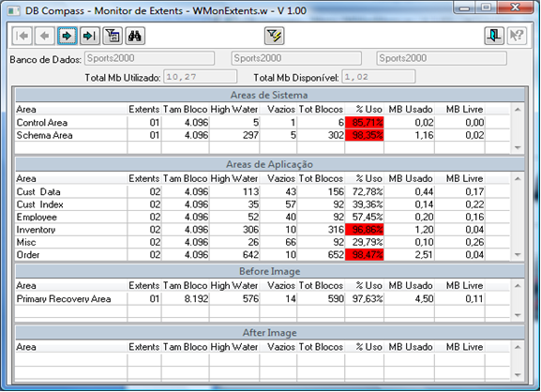541x392 pixels.
Task: Click the After Image section header
Action: (x=270, y=333)
